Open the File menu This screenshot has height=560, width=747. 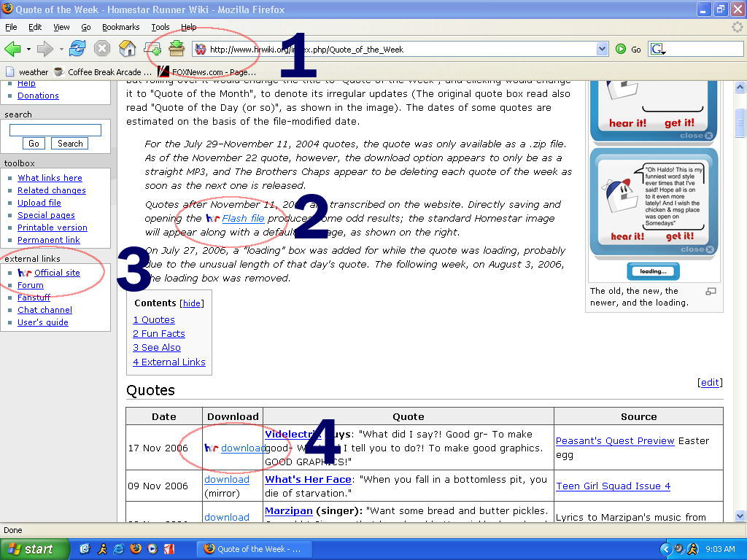click(11, 27)
